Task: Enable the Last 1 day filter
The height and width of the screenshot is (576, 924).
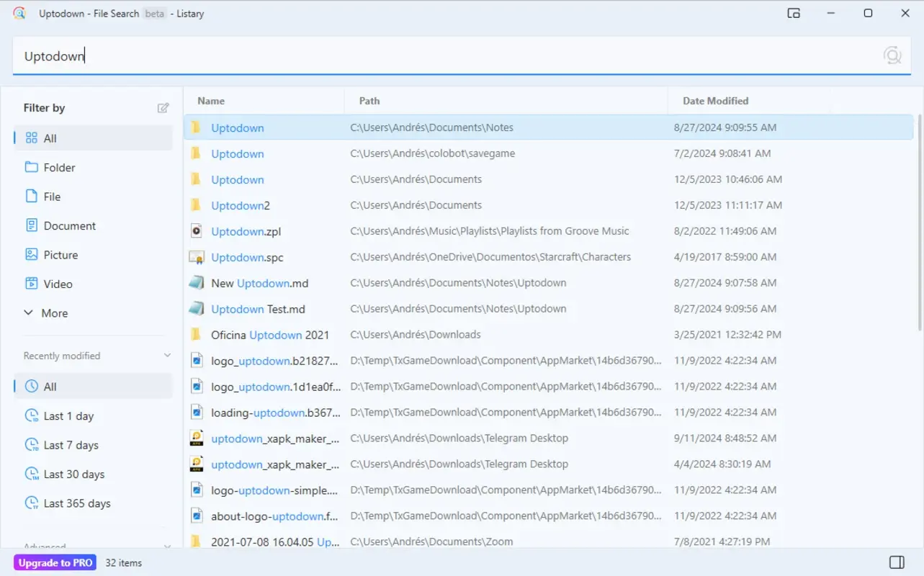Action: point(68,415)
